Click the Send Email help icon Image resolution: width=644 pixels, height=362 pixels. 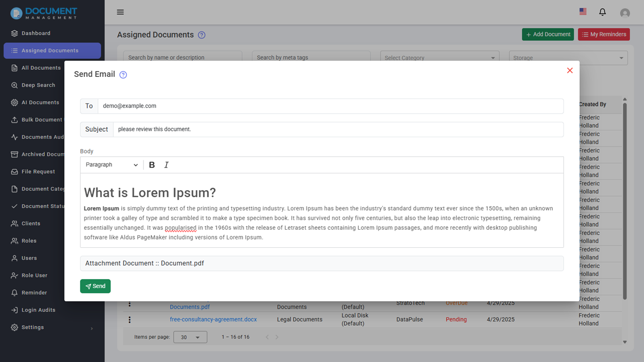coord(123,75)
